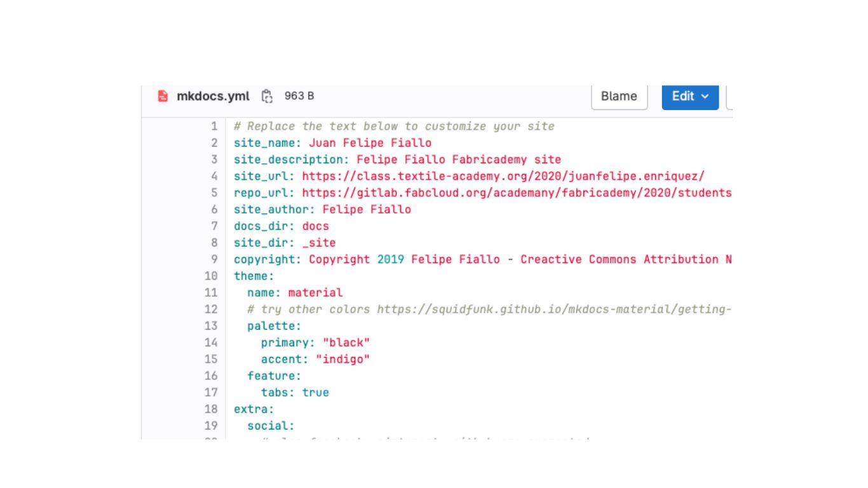This screenshot has height=488, width=868.
Task: Click the value 'true'
Action: pyautogui.click(x=315, y=393)
